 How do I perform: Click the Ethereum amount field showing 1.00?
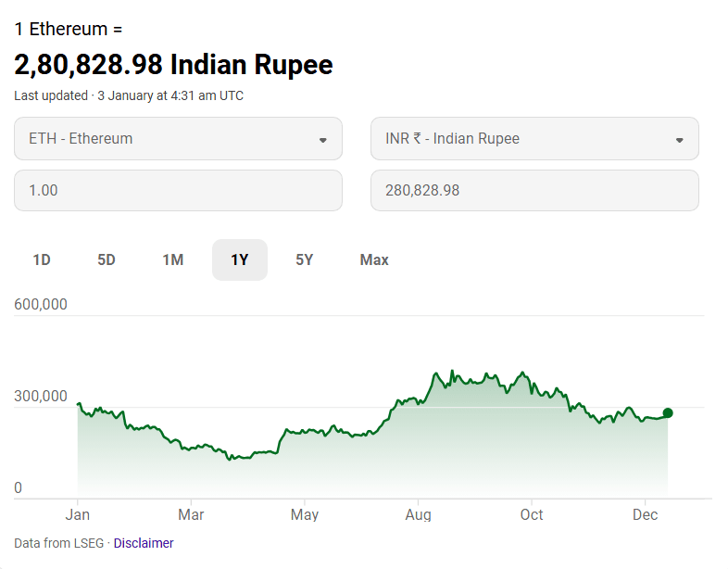pyautogui.click(x=178, y=190)
